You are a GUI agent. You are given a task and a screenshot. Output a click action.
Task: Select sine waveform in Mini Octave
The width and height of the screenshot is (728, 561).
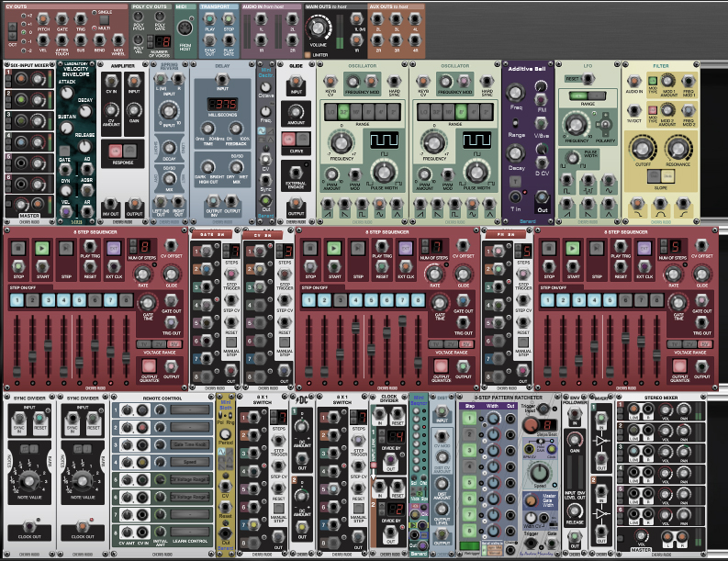(262, 131)
